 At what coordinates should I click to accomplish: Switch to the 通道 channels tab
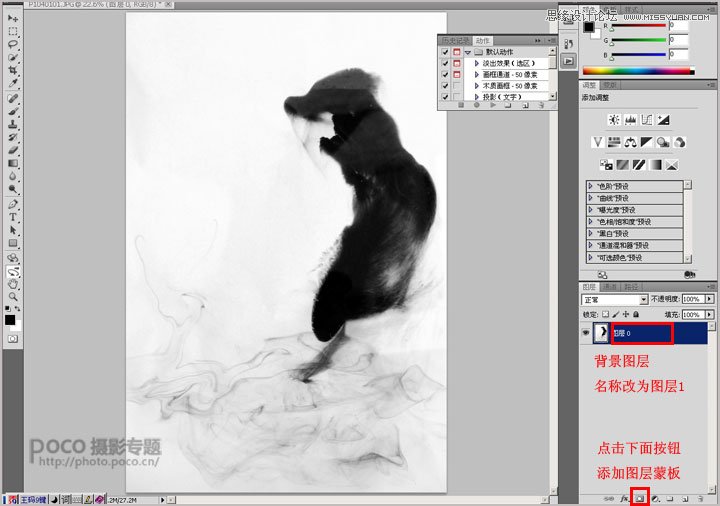click(x=610, y=287)
